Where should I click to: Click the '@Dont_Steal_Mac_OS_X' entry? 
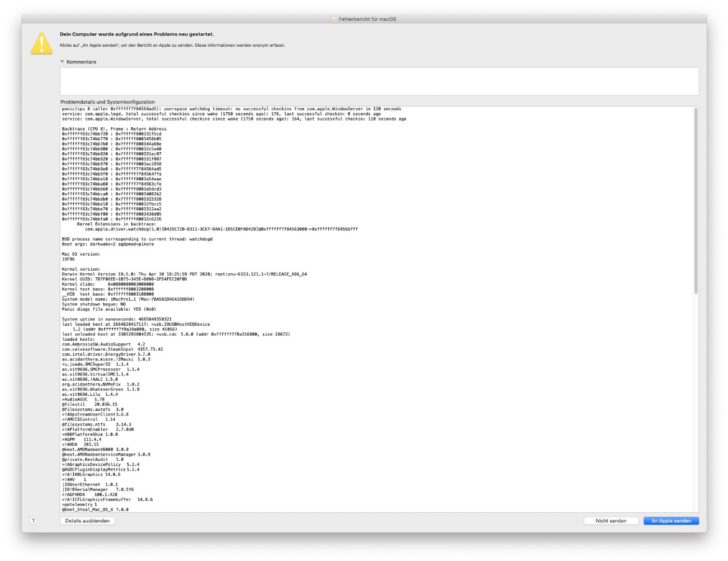click(x=95, y=510)
